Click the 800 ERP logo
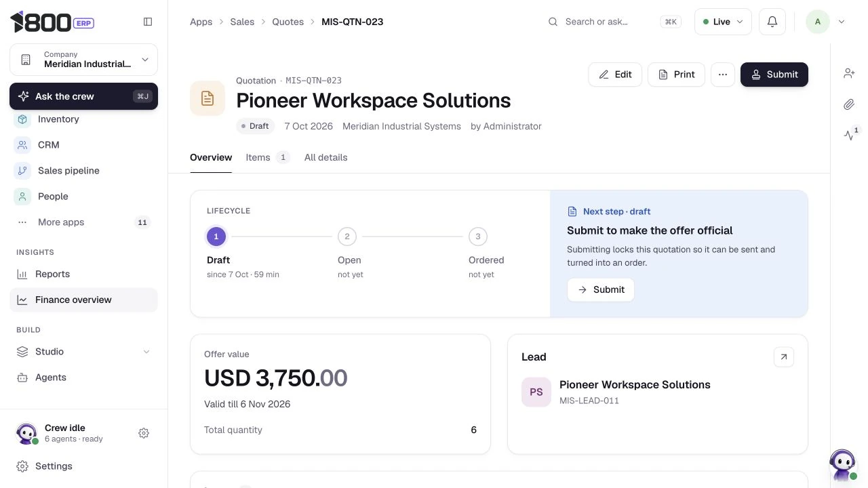Image resolution: width=868 pixels, height=488 pixels. (52, 22)
